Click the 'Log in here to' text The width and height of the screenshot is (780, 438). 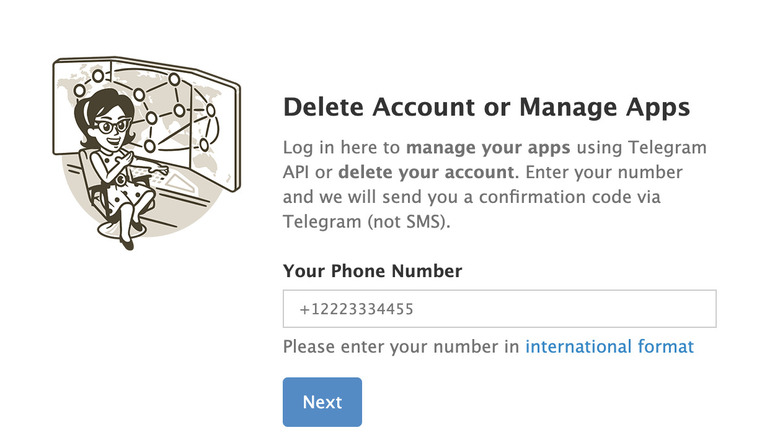click(x=342, y=148)
